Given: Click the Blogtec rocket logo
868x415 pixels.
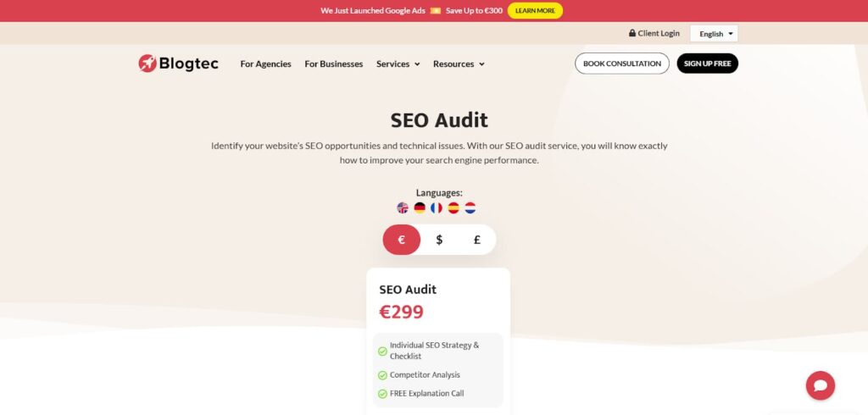Looking at the screenshot, I should click(x=147, y=64).
